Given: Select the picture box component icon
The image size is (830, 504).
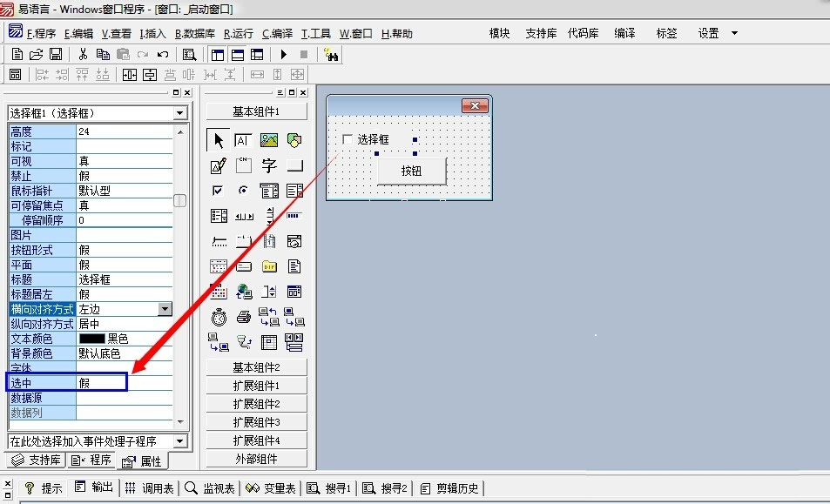Looking at the screenshot, I should click(269, 139).
